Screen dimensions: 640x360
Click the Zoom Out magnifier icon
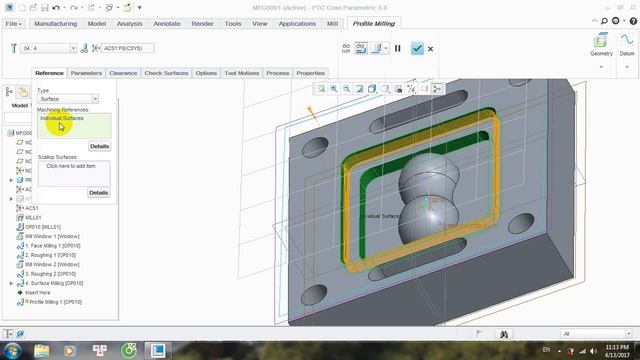pos(347,89)
